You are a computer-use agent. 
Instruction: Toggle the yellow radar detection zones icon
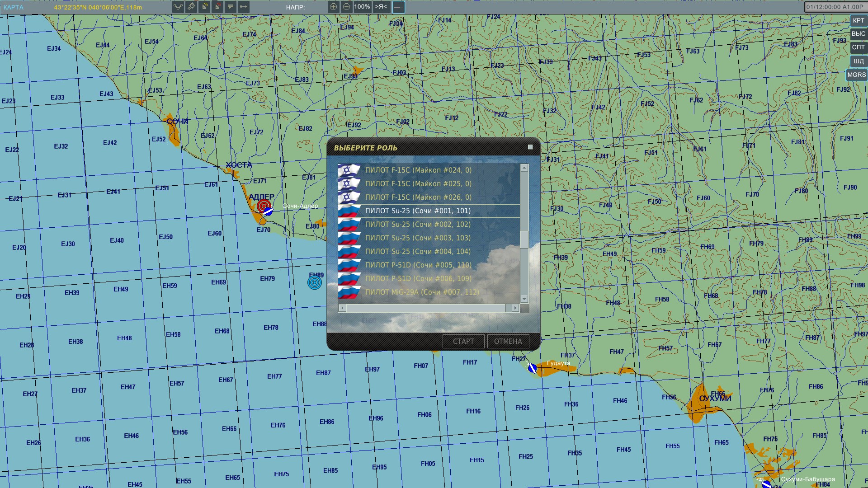pos(204,7)
